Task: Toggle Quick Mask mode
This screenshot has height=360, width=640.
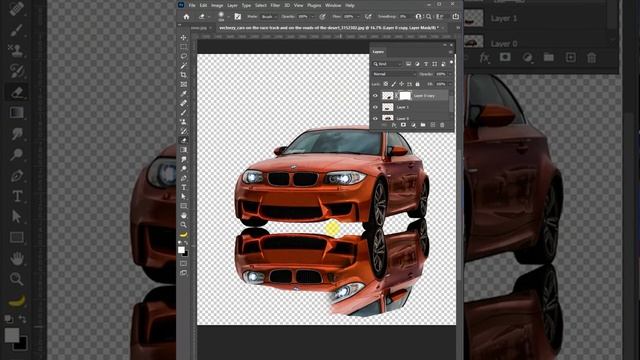Action: coord(183,263)
